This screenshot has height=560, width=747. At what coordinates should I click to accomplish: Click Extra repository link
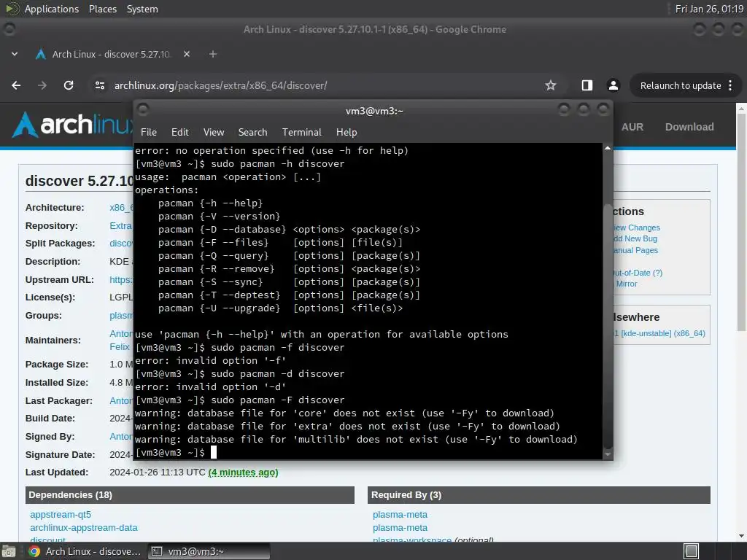120,226
